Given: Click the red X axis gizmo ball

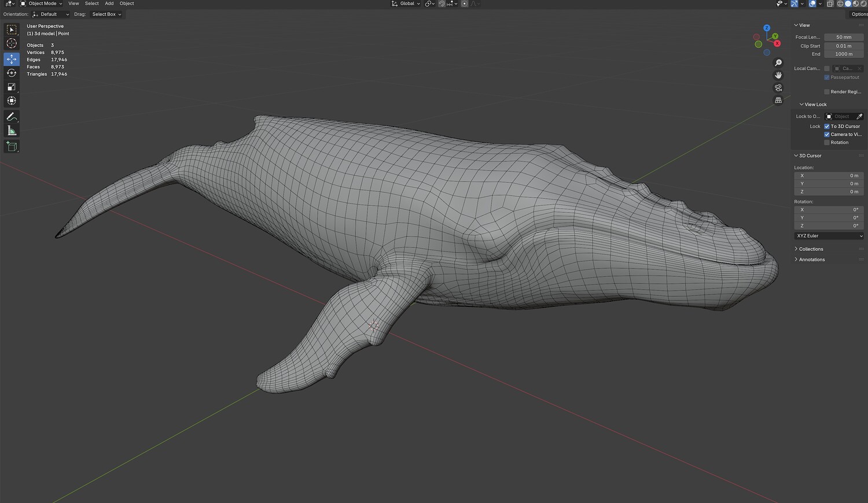Looking at the screenshot, I should pos(777,43).
